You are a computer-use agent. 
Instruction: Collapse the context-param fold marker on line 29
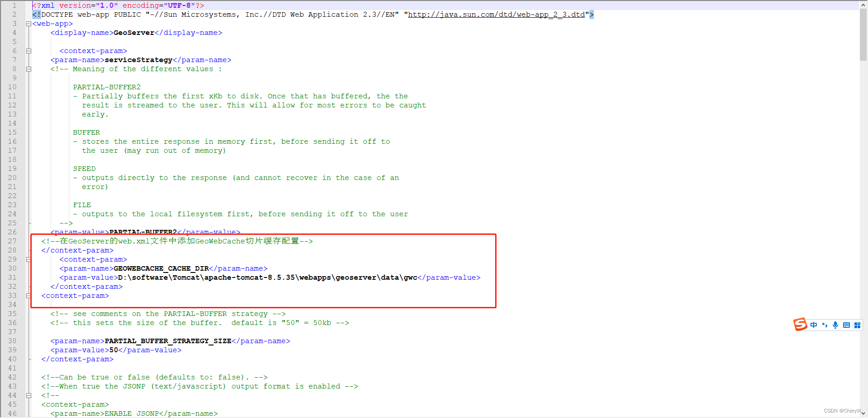[x=29, y=259]
